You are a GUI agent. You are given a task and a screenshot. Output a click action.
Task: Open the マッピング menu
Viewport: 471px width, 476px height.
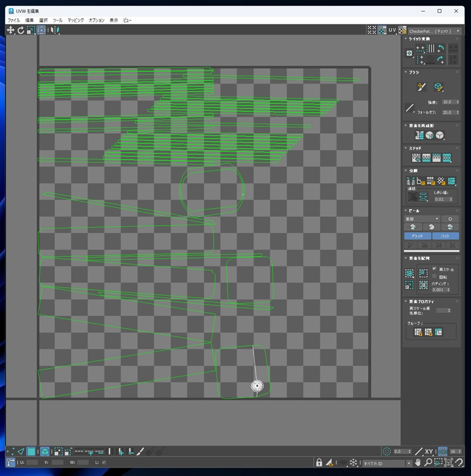(x=75, y=20)
